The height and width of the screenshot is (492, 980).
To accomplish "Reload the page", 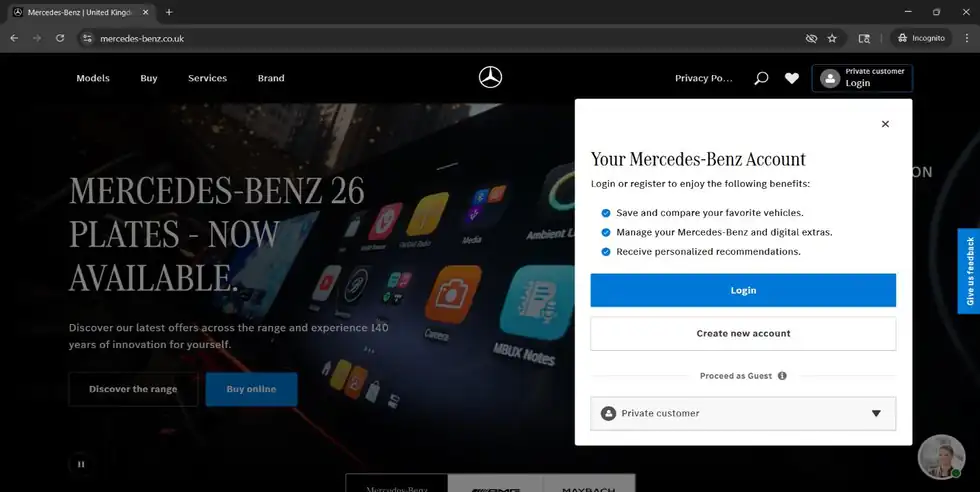I will (60, 38).
